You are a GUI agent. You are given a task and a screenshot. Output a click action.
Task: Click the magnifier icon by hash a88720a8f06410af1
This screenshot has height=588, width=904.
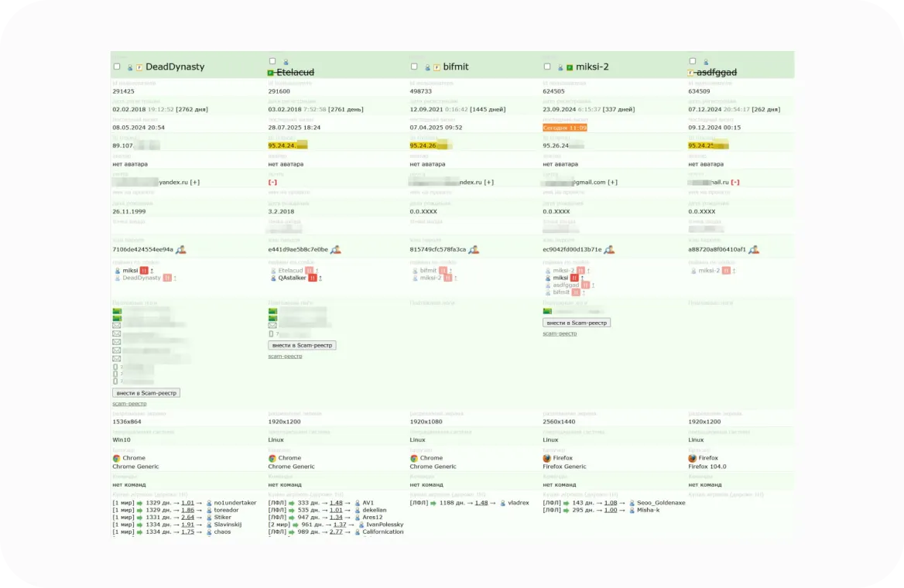coord(753,250)
